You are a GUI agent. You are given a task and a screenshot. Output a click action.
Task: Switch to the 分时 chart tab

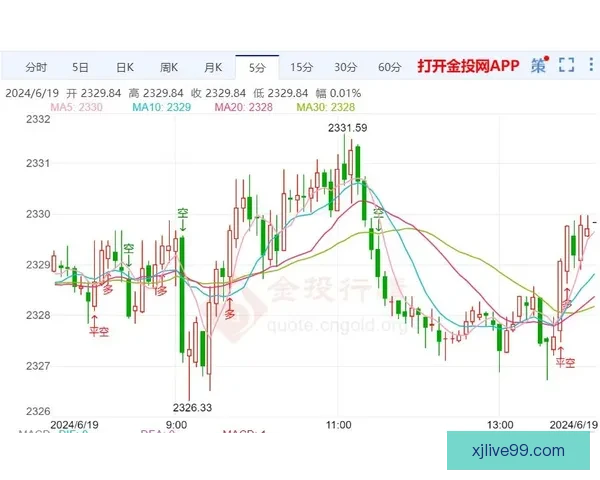coord(35,67)
